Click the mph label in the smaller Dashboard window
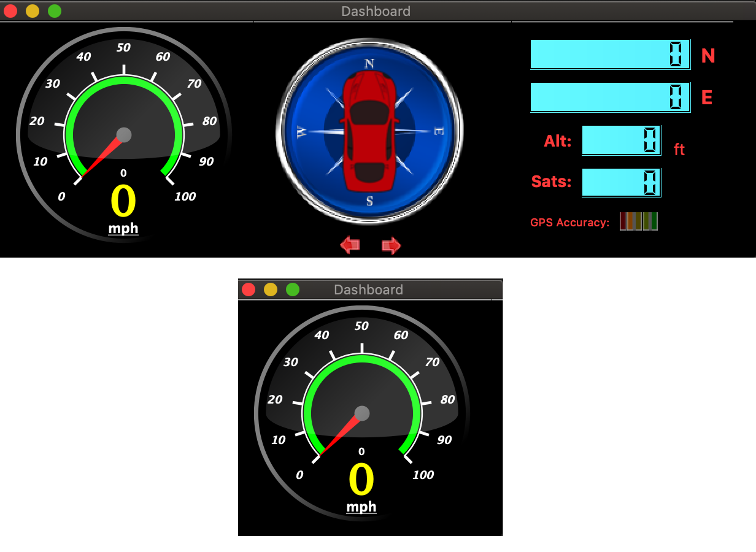Image resolution: width=756 pixels, height=552 pixels. click(361, 507)
